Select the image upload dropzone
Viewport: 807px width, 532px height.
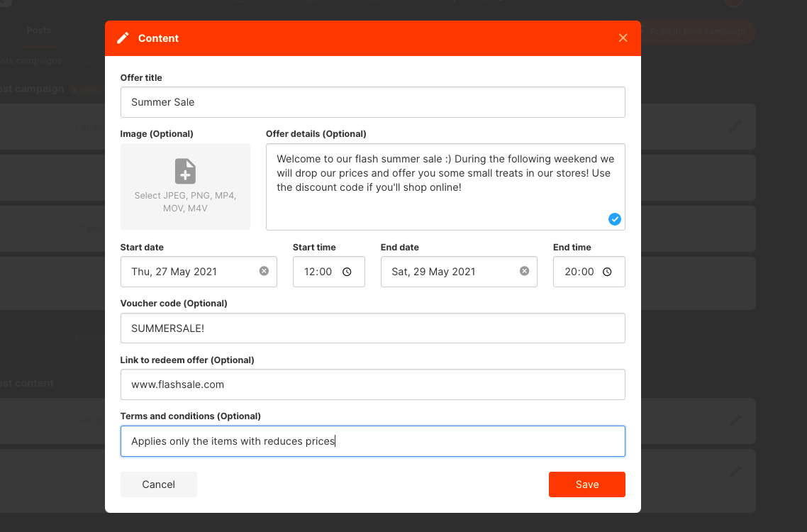click(x=185, y=187)
